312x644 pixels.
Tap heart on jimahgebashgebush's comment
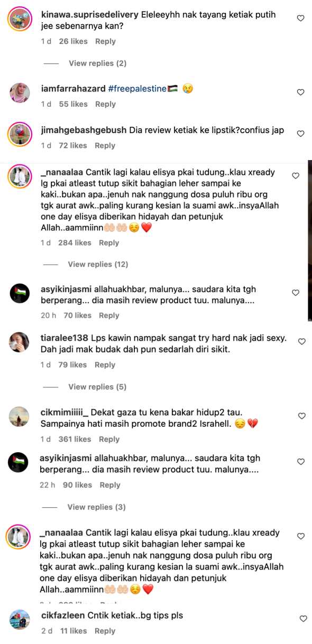pyautogui.click(x=300, y=134)
